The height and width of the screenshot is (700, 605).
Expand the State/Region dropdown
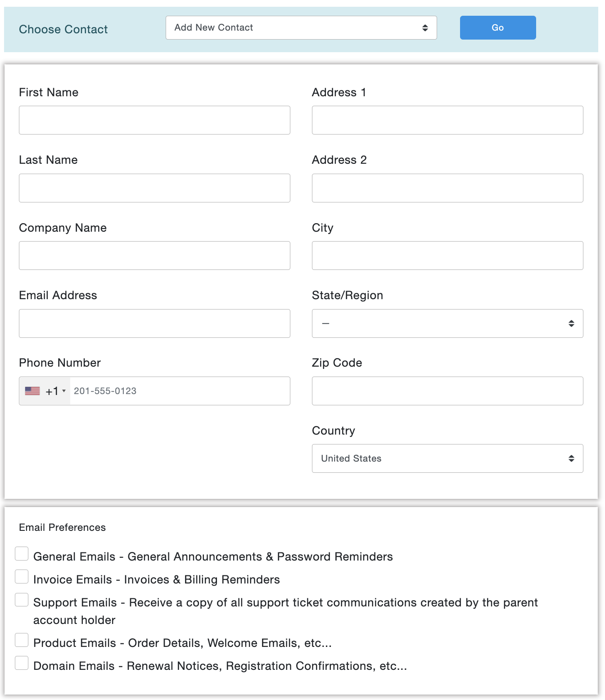tap(447, 323)
